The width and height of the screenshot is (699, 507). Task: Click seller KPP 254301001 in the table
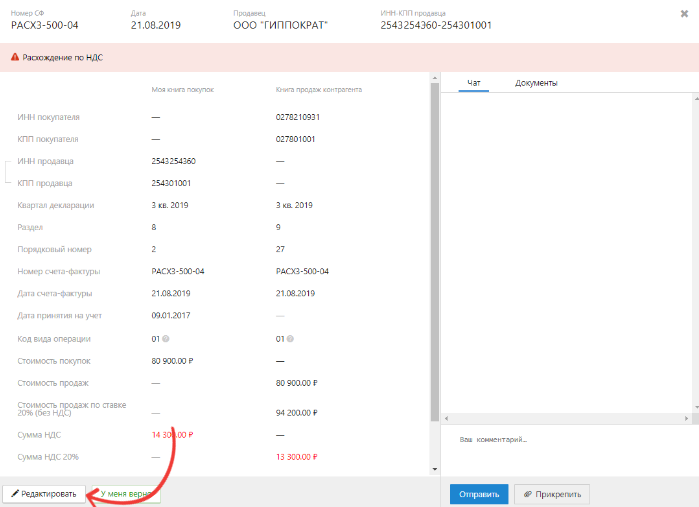(x=171, y=183)
